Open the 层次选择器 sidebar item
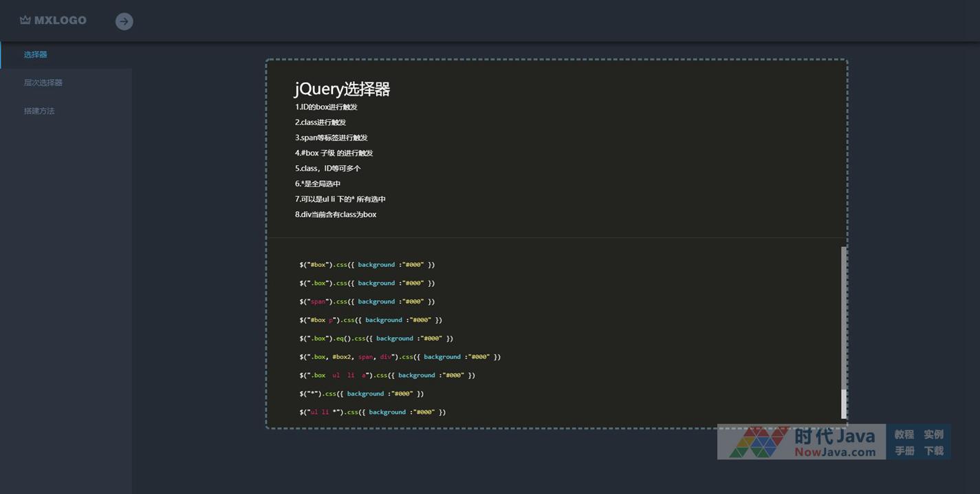 [x=43, y=83]
